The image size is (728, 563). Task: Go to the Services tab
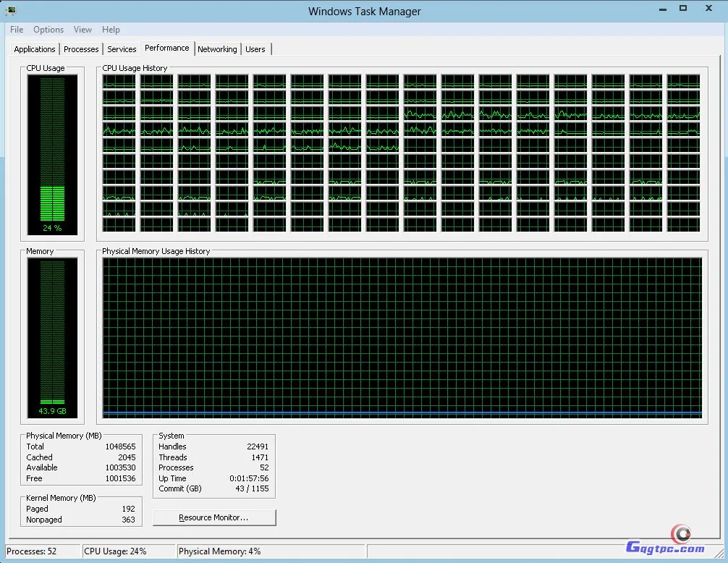point(122,49)
